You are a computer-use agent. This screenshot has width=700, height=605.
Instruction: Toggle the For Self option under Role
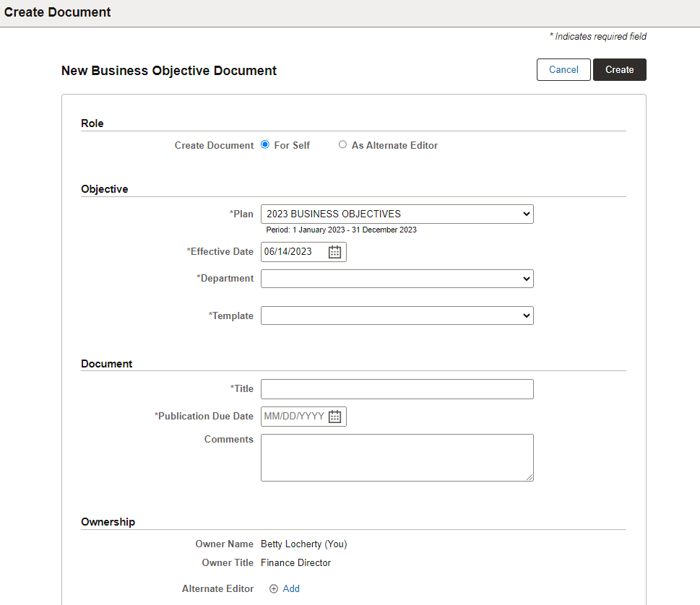coord(264,144)
